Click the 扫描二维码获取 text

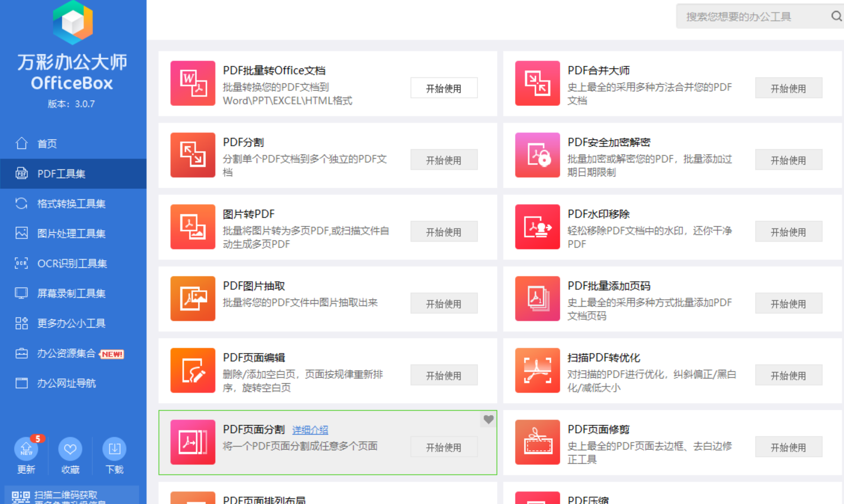[66, 495]
